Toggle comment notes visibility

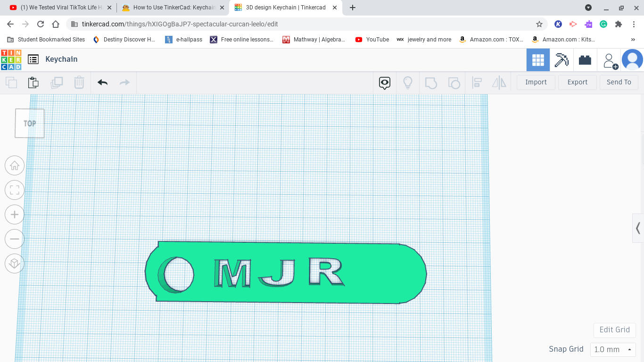coord(384,82)
